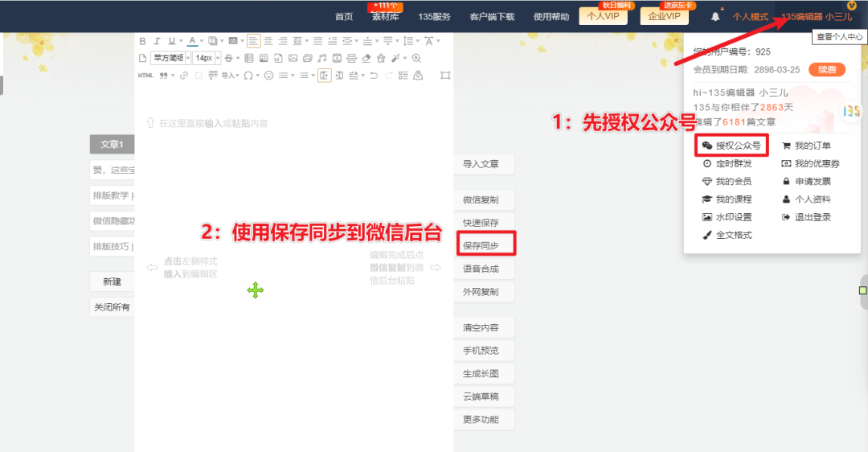Insert a map location

pyautogui.click(x=418, y=76)
